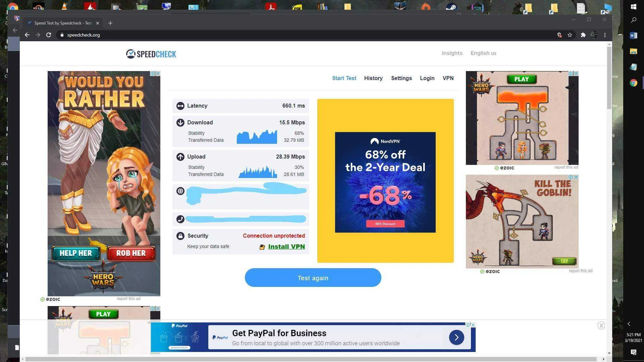Click the upload speed stability graph

pos(258,172)
